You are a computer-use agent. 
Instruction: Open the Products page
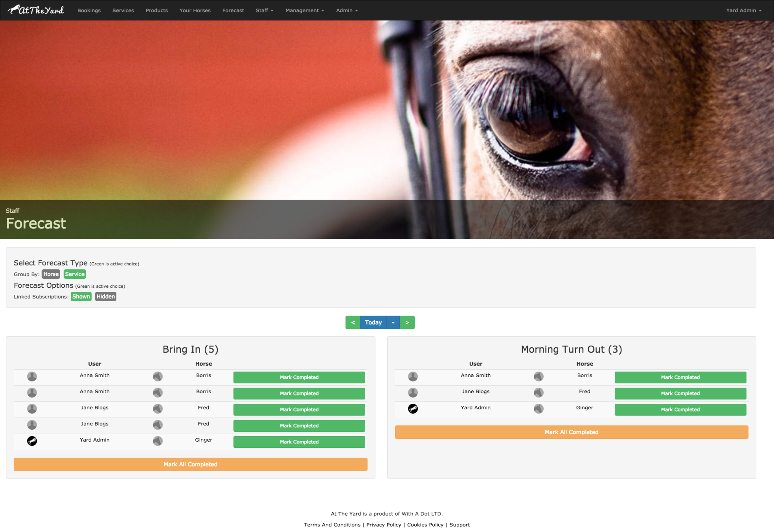point(157,10)
